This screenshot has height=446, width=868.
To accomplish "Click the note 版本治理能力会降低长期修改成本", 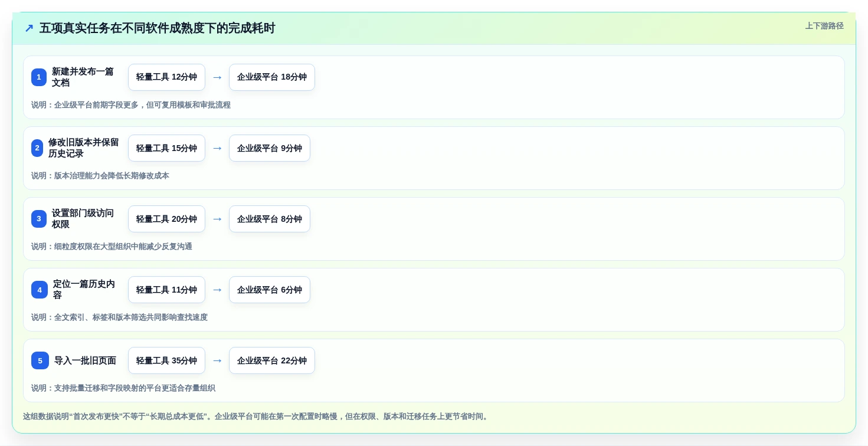I will click(100, 176).
